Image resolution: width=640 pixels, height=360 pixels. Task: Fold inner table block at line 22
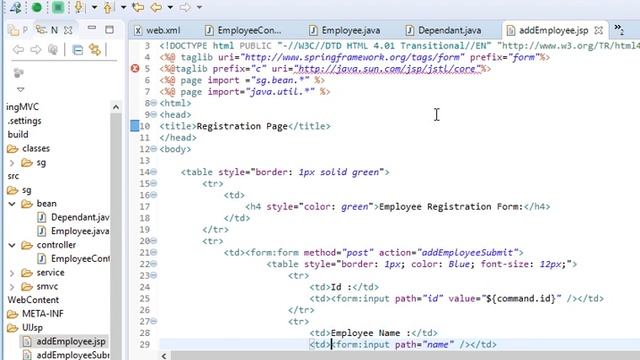(153, 264)
